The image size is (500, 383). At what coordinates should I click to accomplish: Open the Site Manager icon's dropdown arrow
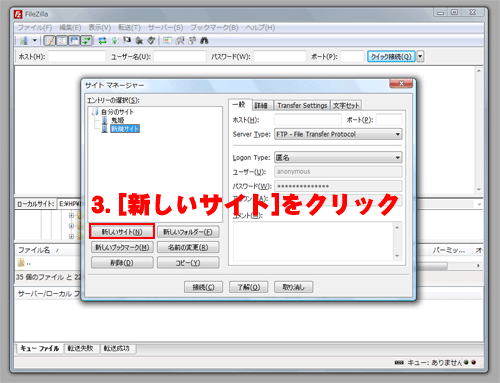(34, 41)
